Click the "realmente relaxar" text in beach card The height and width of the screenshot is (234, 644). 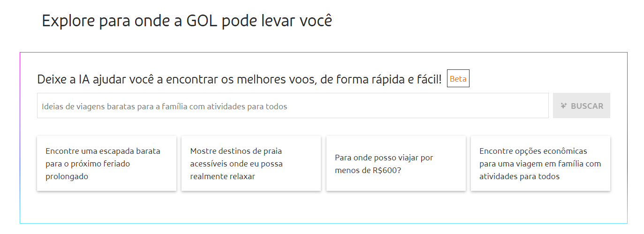[222, 177]
